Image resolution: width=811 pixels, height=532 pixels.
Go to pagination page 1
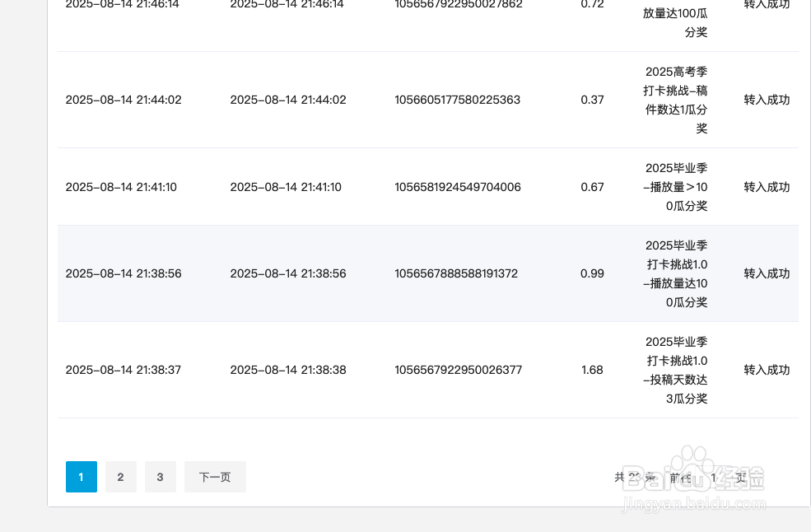pos(82,477)
